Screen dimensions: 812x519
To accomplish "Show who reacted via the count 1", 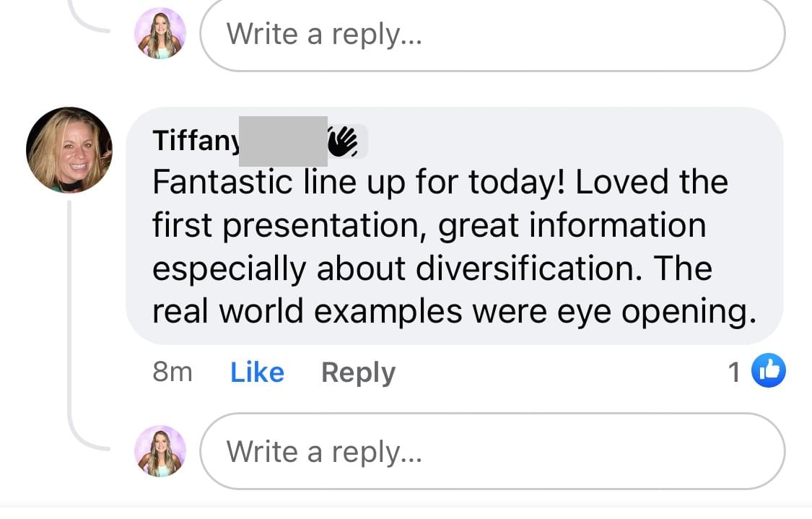I will [x=734, y=372].
